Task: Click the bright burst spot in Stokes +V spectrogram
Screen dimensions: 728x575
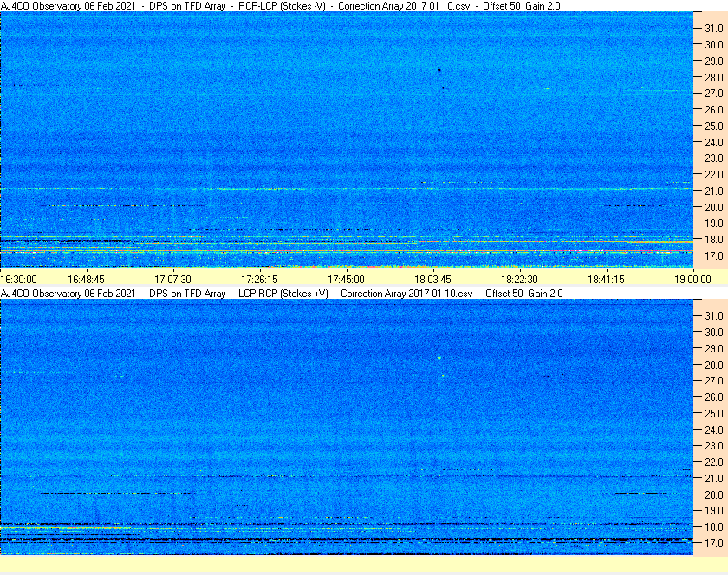Action: coord(439,358)
